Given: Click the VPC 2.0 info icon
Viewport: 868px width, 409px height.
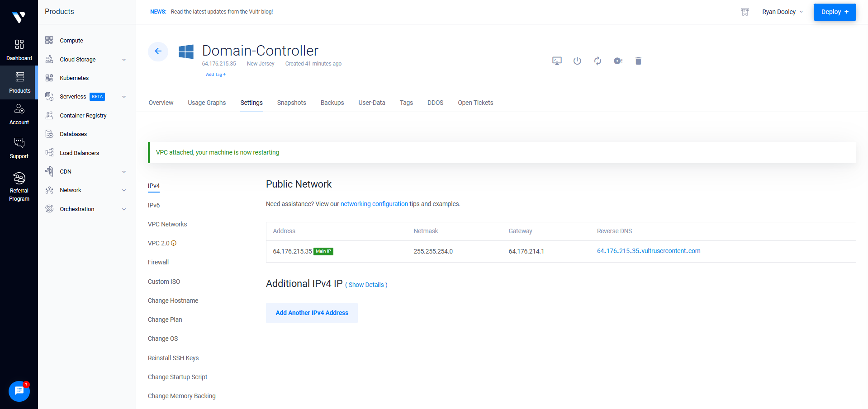Looking at the screenshot, I should [174, 243].
